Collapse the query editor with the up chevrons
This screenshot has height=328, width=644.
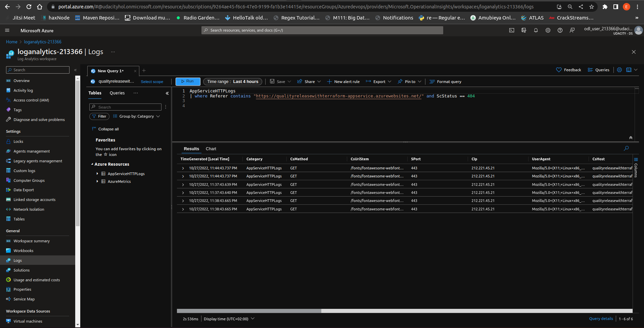[631, 137]
